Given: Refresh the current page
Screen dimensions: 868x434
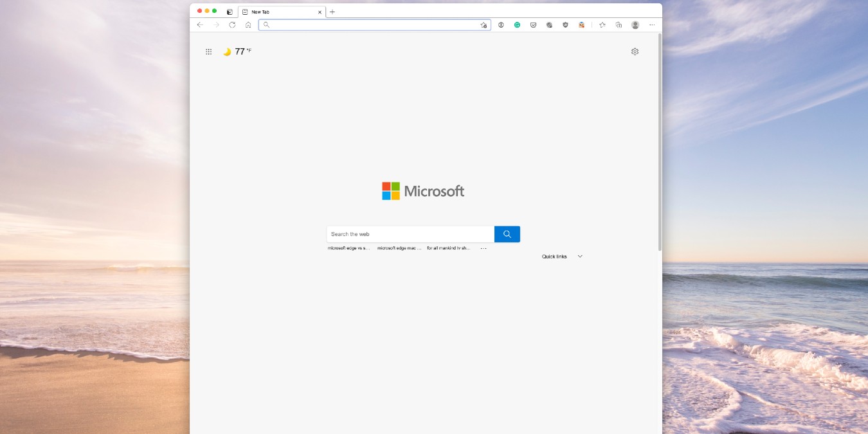Looking at the screenshot, I should point(232,24).
